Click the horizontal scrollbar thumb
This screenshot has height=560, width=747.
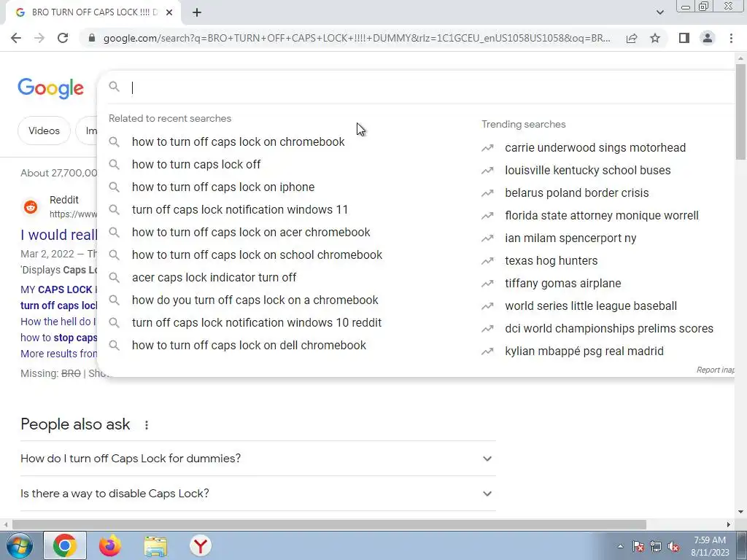pos(329,525)
